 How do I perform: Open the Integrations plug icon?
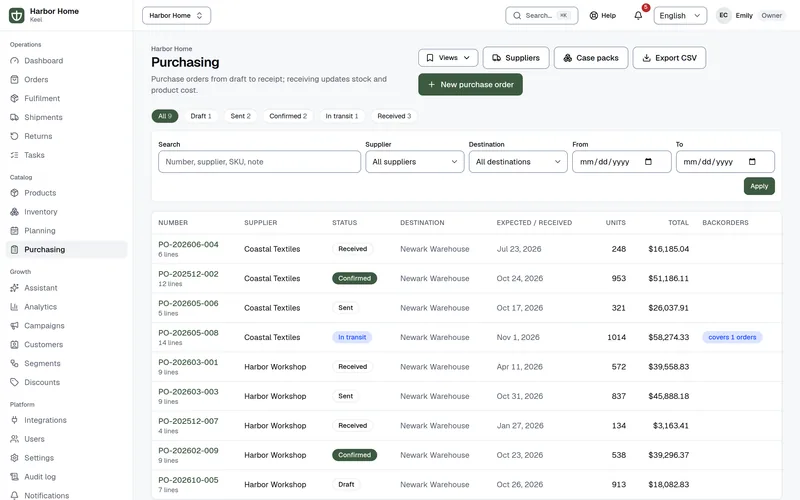click(14, 420)
